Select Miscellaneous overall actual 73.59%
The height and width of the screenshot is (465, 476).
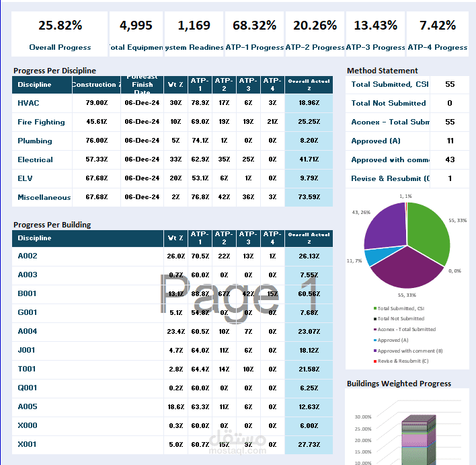(x=309, y=197)
